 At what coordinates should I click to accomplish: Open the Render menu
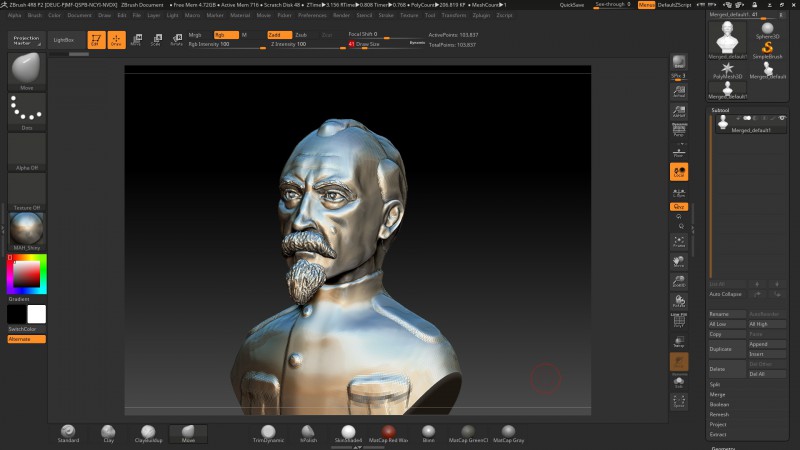[x=341, y=15]
